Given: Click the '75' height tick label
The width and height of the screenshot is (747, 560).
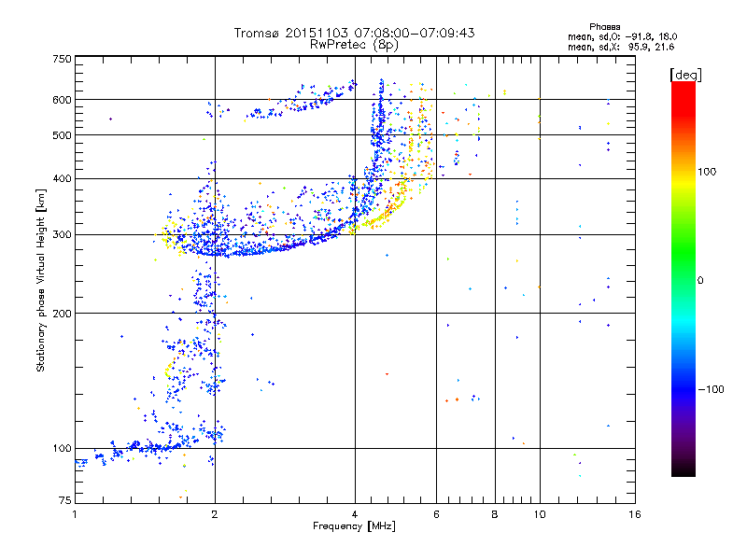Looking at the screenshot, I should click(65, 500).
